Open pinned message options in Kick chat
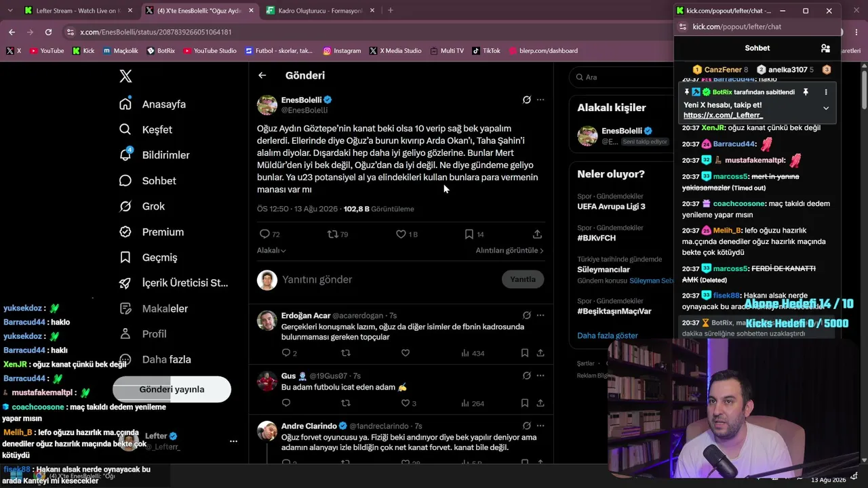This screenshot has width=868, height=488. [x=826, y=92]
